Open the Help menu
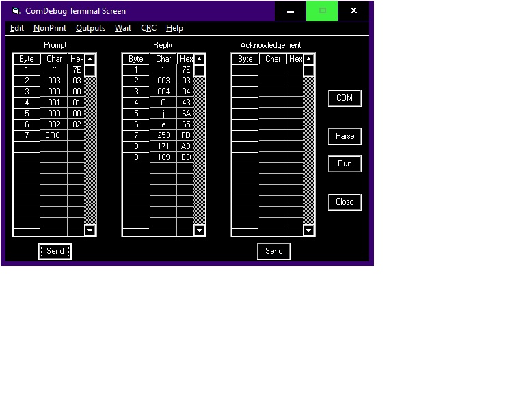 [x=174, y=28]
